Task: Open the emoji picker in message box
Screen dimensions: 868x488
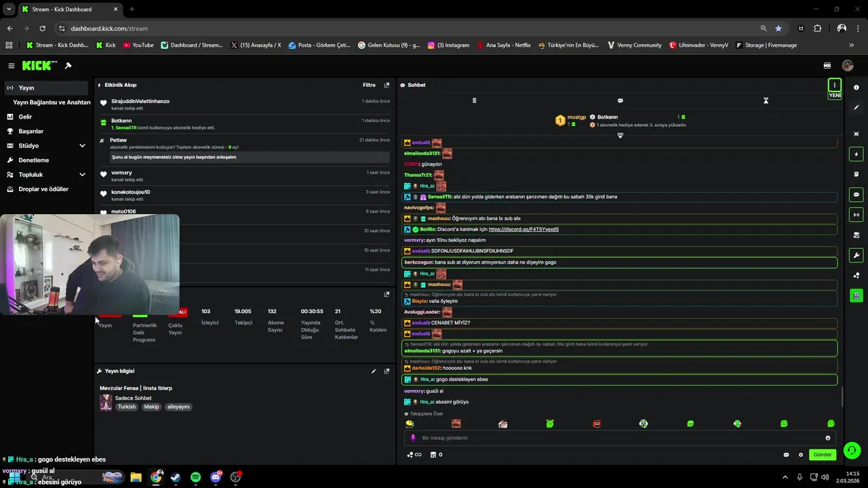Action: pyautogui.click(x=828, y=438)
